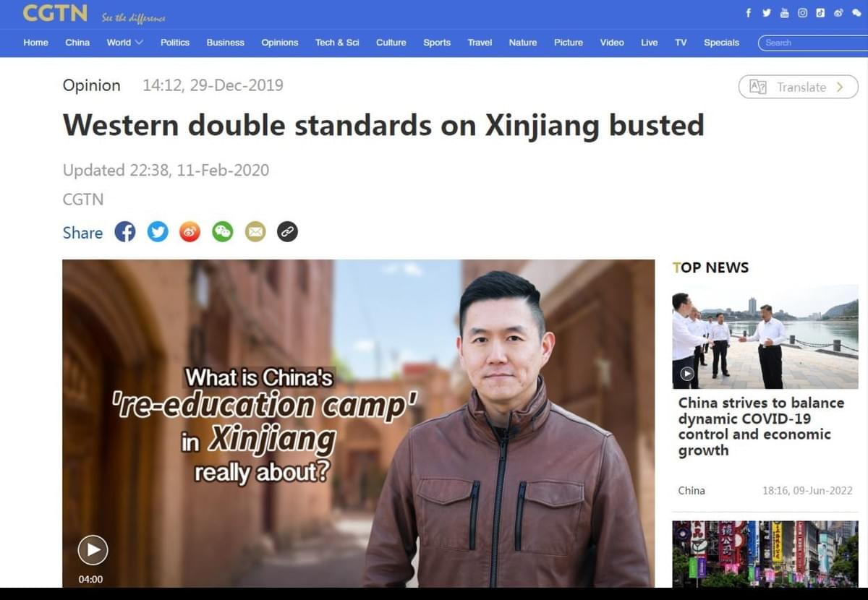Image resolution: width=868 pixels, height=600 pixels.
Task: Open the Translate options
Action: (x=798, y=87)
